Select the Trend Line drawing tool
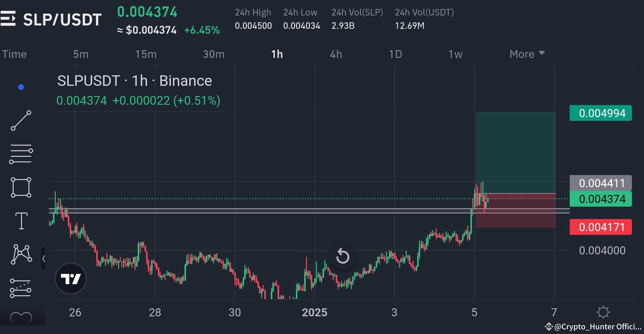The image size is (644, 334). click(21, 121)
